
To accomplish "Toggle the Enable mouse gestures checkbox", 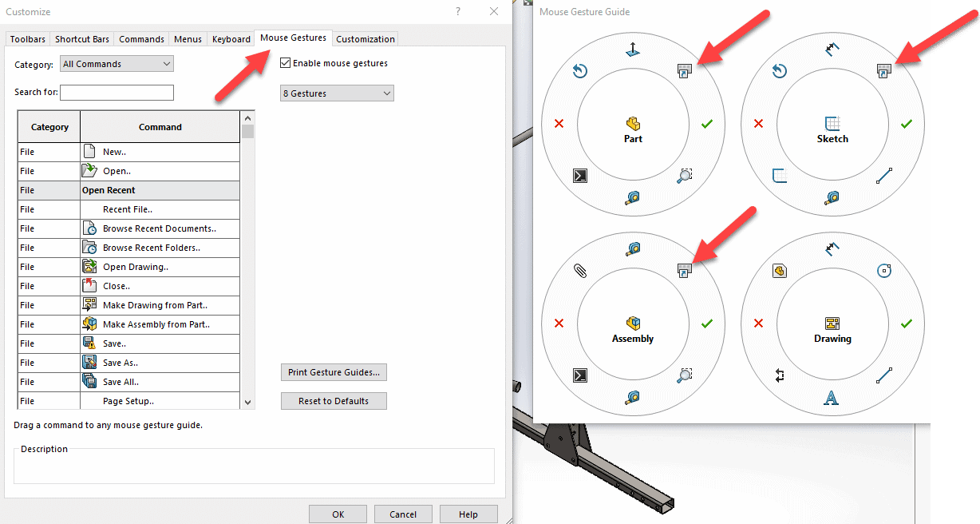I will click(x=286, y=63).
